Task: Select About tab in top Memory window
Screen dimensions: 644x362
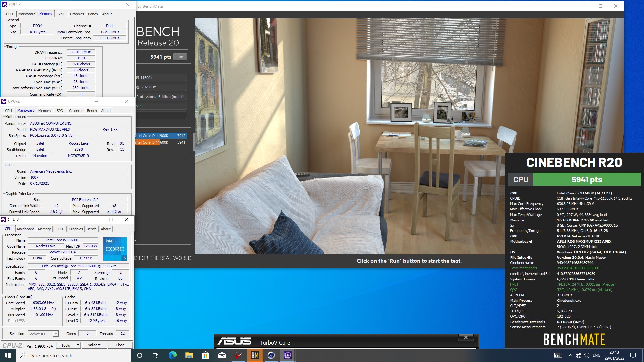Action: click(107, 14)
